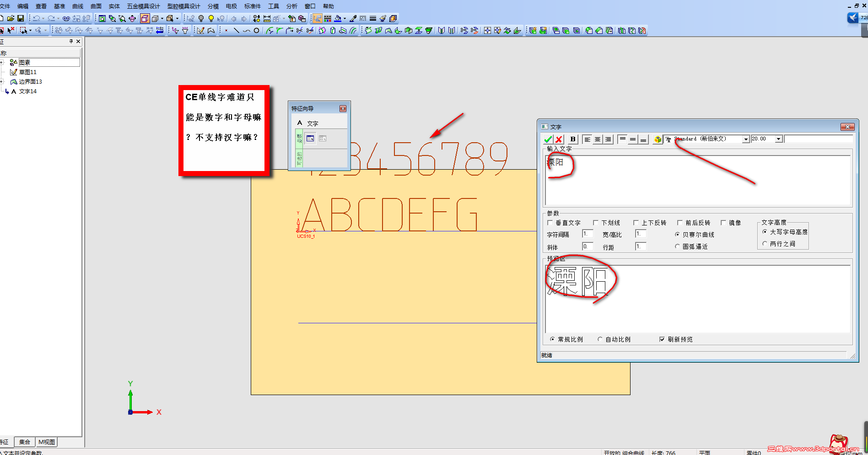Select the line drawing tool

[237, 31]
